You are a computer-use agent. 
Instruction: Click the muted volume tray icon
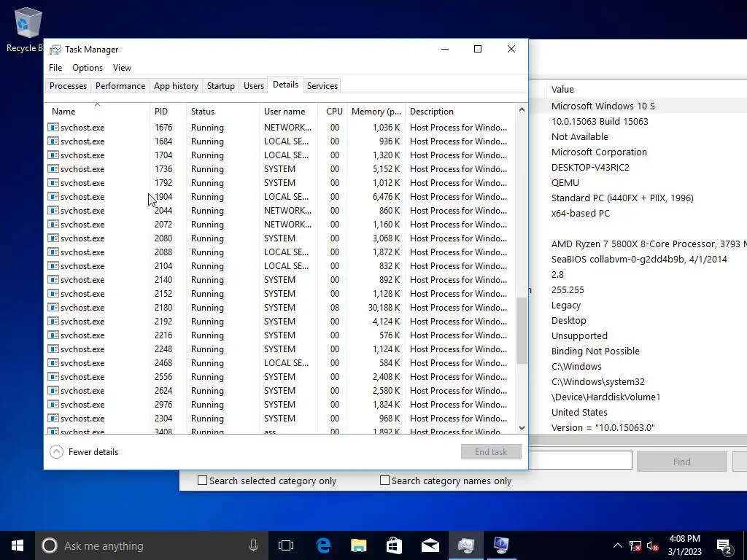pyautogui.click(x=653, y=545)
